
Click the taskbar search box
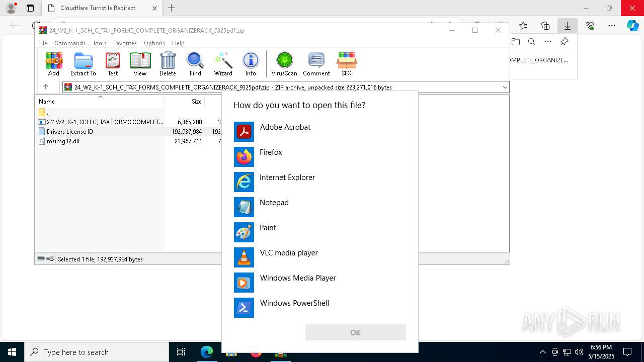pyautogui.click(x=97, y=352)
